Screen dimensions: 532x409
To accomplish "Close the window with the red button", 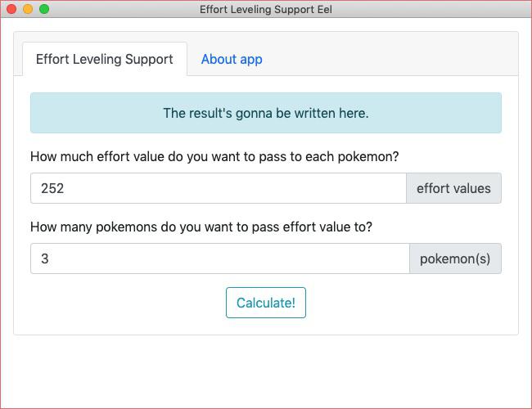I will pos(11,9).
